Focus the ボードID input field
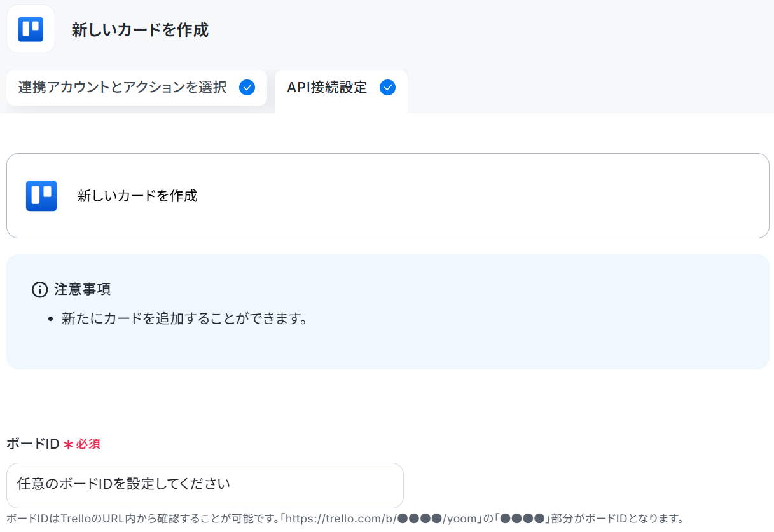Screen dimensions: 774x532 tap(205, 485)
